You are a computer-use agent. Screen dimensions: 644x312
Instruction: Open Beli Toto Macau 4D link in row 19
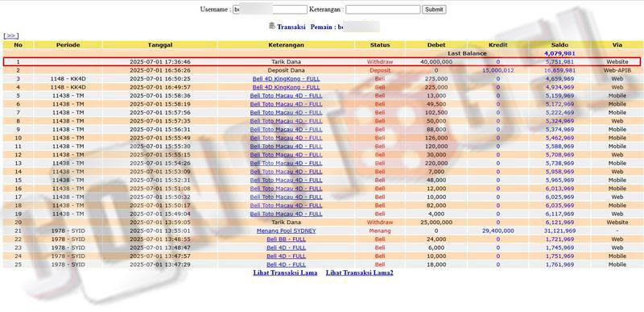[x=287, y=214]
